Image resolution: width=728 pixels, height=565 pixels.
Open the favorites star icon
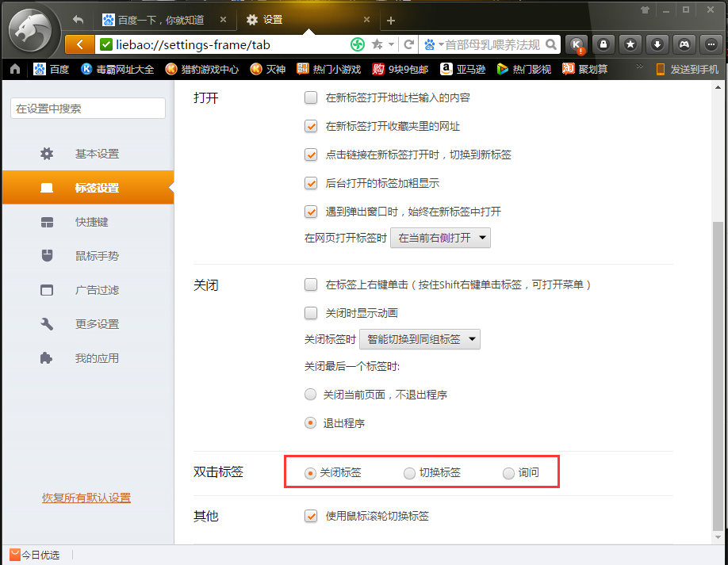pos(630,44)
